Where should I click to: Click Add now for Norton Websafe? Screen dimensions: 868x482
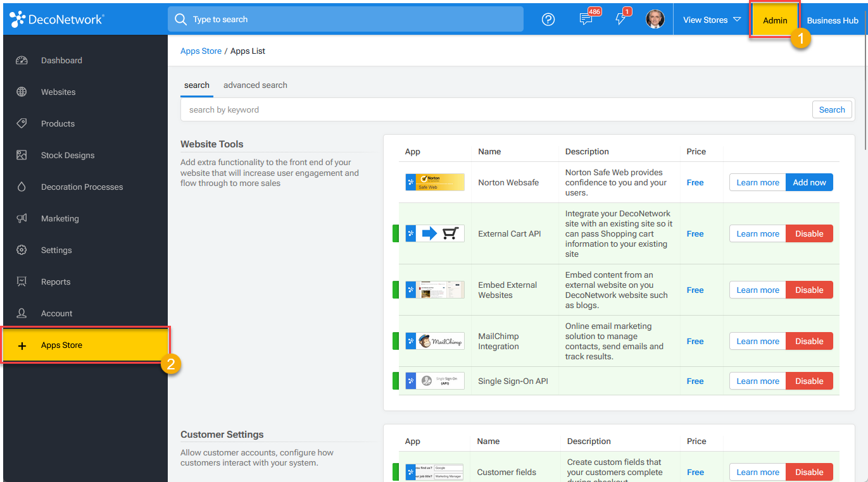pos(809,183)
